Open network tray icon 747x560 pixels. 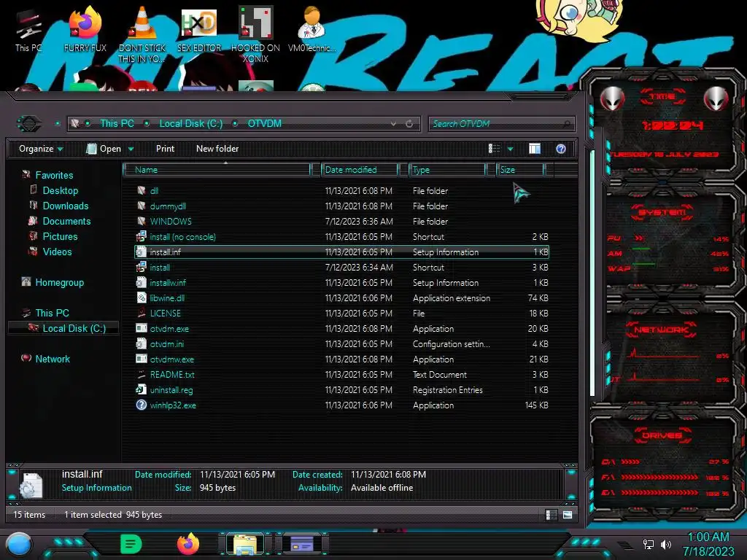[648, 544]
